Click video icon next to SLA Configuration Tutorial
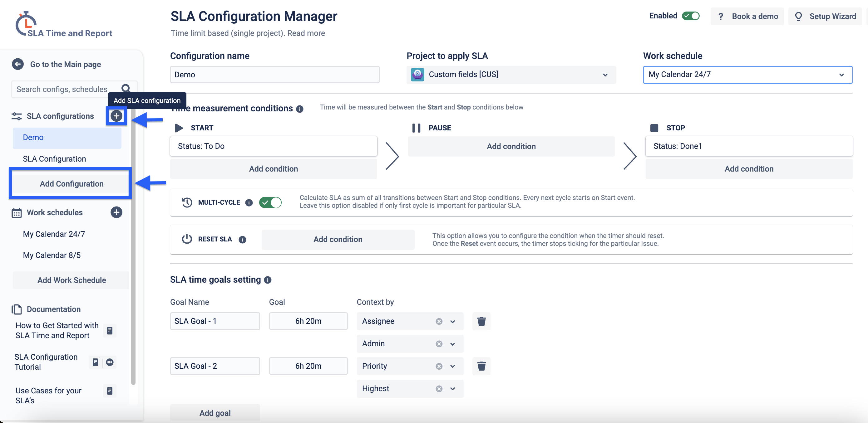The height and width of the screenshot is (423, 868). point(110,362)
